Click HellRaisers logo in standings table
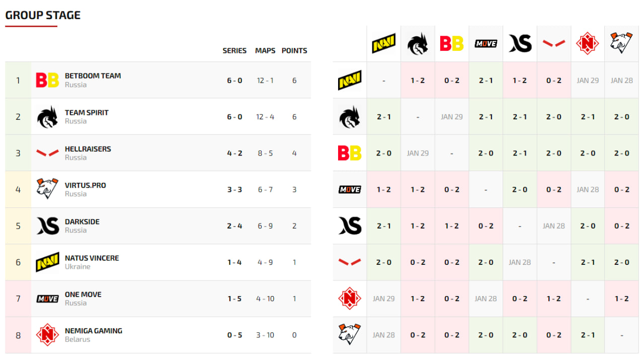 pos(47,153)
